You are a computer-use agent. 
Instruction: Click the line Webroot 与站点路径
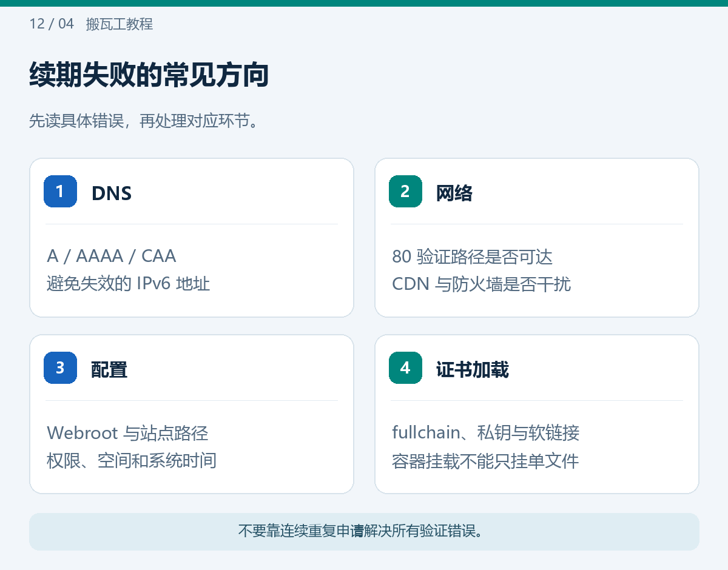point(128,433)
